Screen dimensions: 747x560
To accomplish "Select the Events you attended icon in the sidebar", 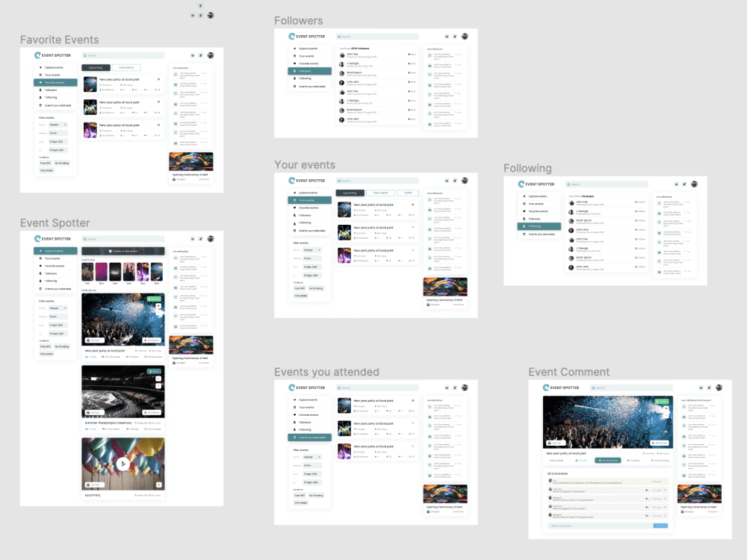I will coord(40,289).
